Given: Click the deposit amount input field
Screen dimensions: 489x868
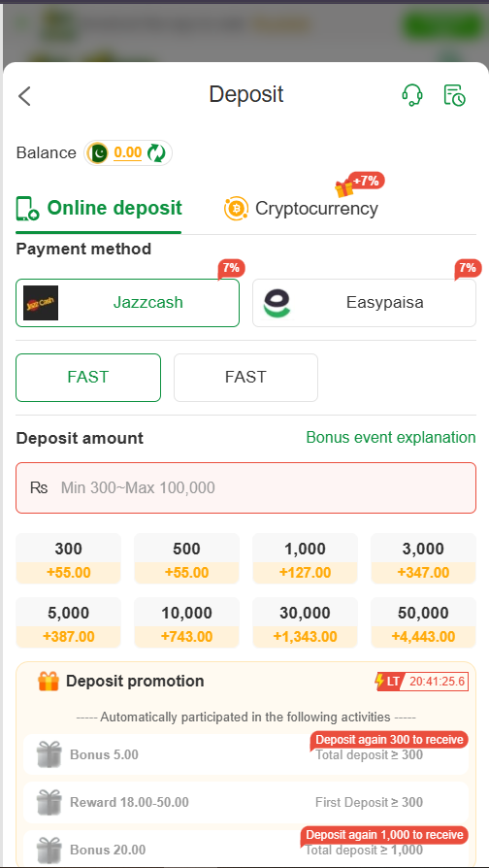Looking at the screenshot, I should pyautogui.click(x=245, y=487).
